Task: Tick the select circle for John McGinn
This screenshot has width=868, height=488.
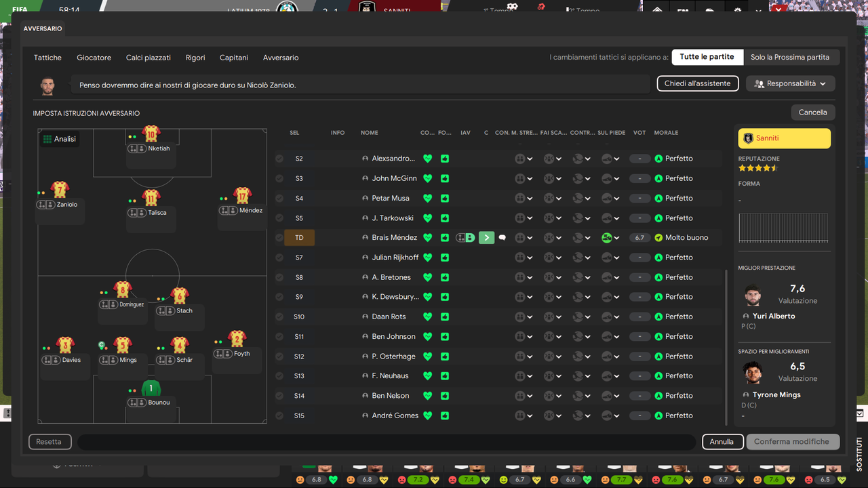Action: tap(279, 178)
